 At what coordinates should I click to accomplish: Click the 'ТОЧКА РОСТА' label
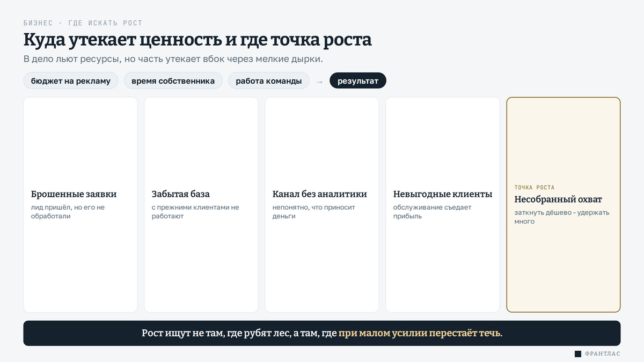point(535,188)
